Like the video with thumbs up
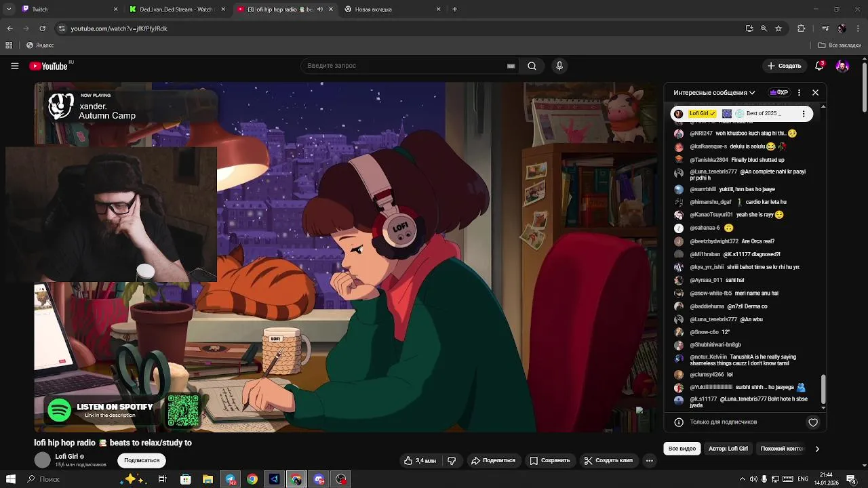The height and width of the screenshot is (488, 868). (420, 460)
